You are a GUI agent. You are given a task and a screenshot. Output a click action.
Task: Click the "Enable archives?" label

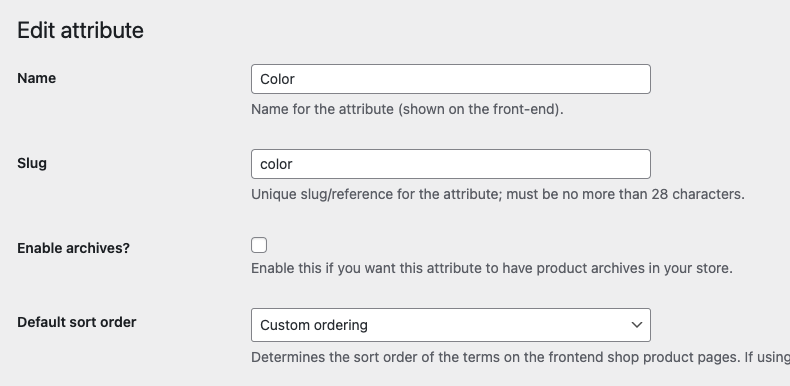tap(74, 248)
